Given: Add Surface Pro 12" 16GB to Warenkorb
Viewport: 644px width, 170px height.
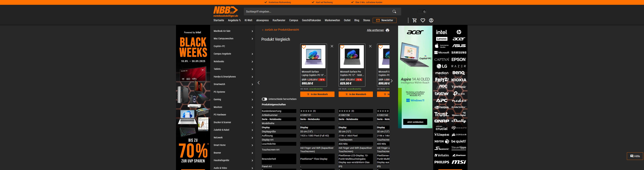Looking at the screenshot, I should coord(355,94).
